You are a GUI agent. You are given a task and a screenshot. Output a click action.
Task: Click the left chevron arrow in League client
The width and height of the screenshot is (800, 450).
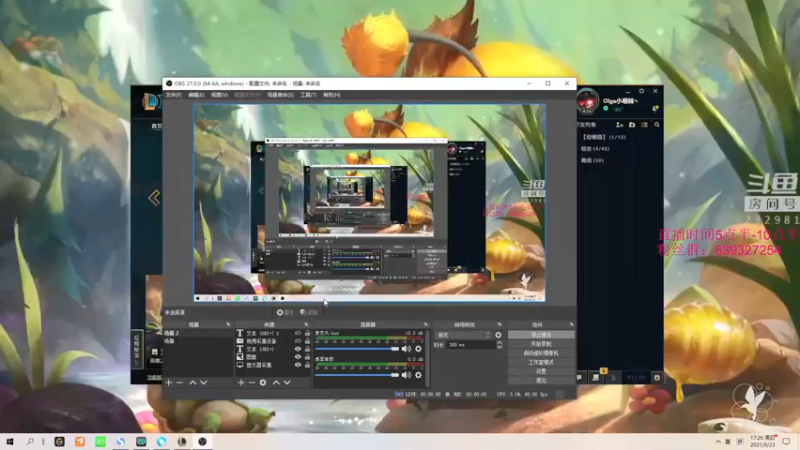point(154,197)
